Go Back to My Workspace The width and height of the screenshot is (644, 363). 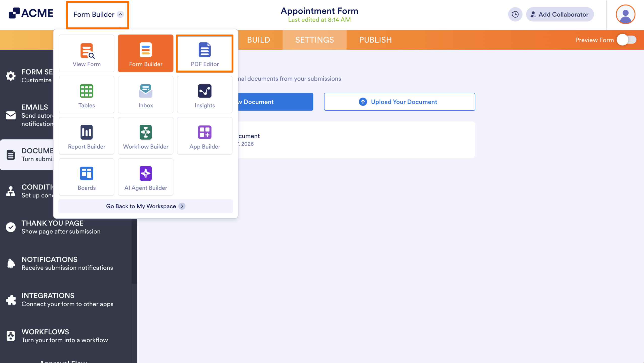tap(146, 206)
